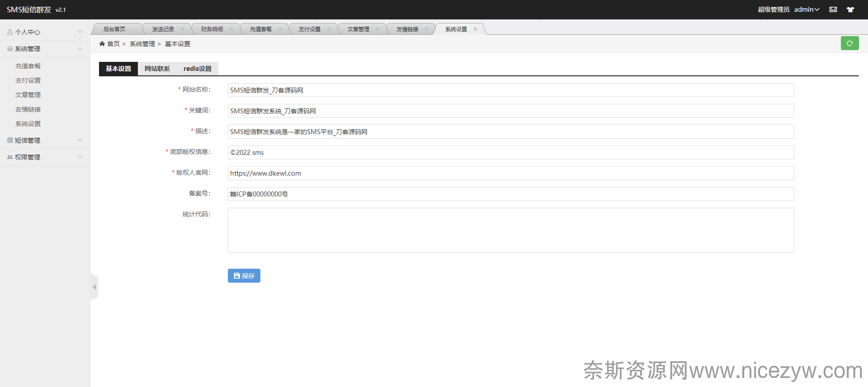Switch to the 发送记录 tab
Screen dimensions: 868x387
pos(163,29)
